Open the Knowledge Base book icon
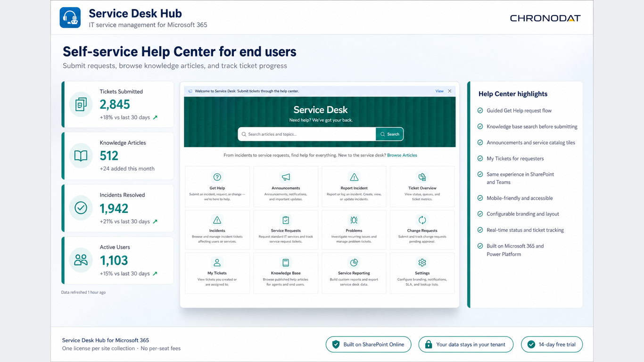This screenshot has width=644, height=362. coord(286,263)
